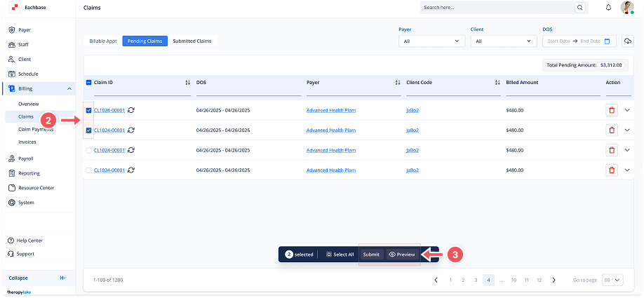
Task: Click Submit in the selection bar
Action: [371, 255]
